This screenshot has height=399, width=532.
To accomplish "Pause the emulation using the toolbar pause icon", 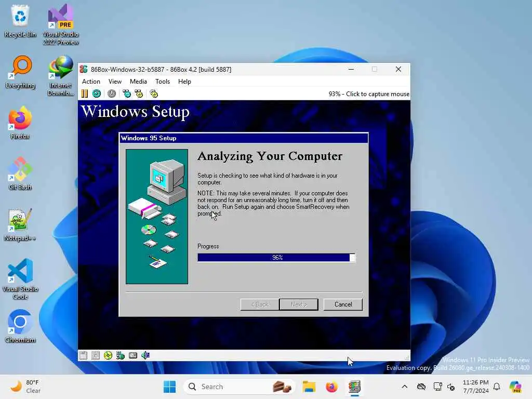I will pyautogui.click(x=85, y=94).
